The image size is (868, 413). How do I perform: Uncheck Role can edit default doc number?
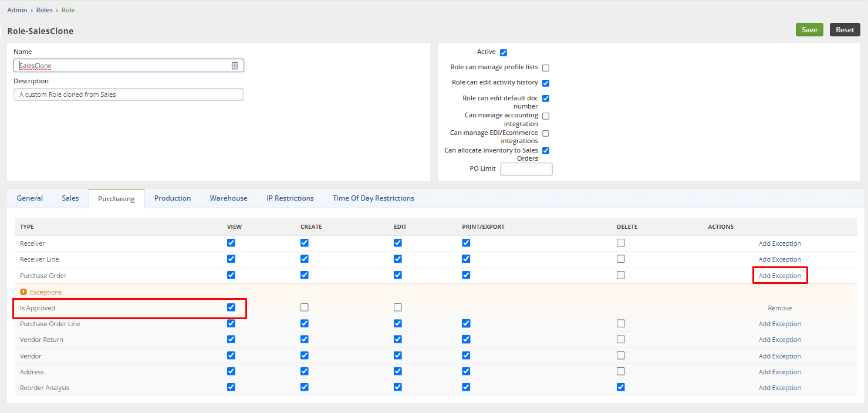coord(546,98)
